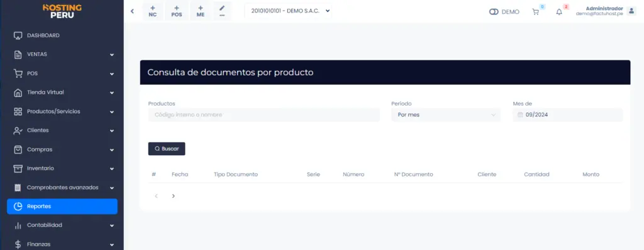Image resolution: width=644 pixels, height=250 pixels.
Task: Click the Clientes person icon
Action: [x=18, y=131]
